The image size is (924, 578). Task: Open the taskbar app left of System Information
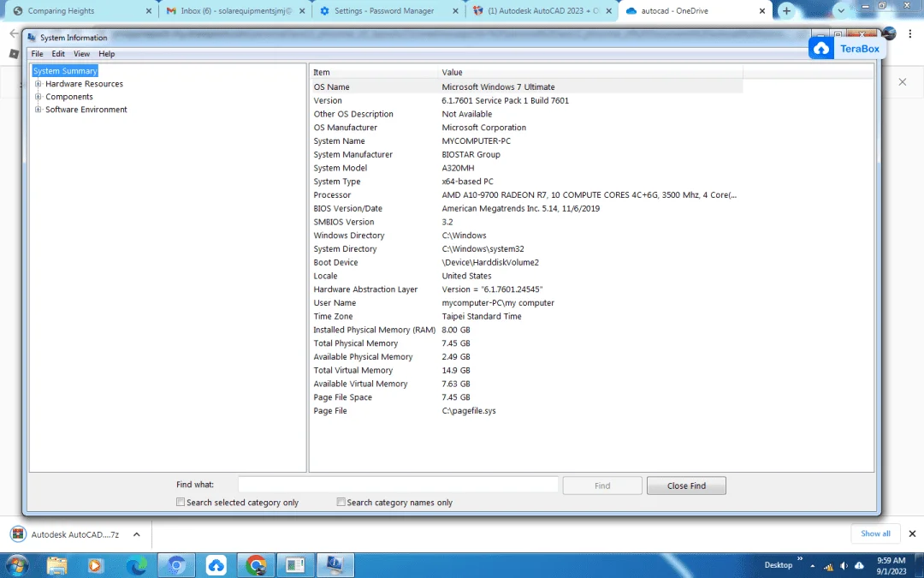pyautogui.click(x=295, y=566)
